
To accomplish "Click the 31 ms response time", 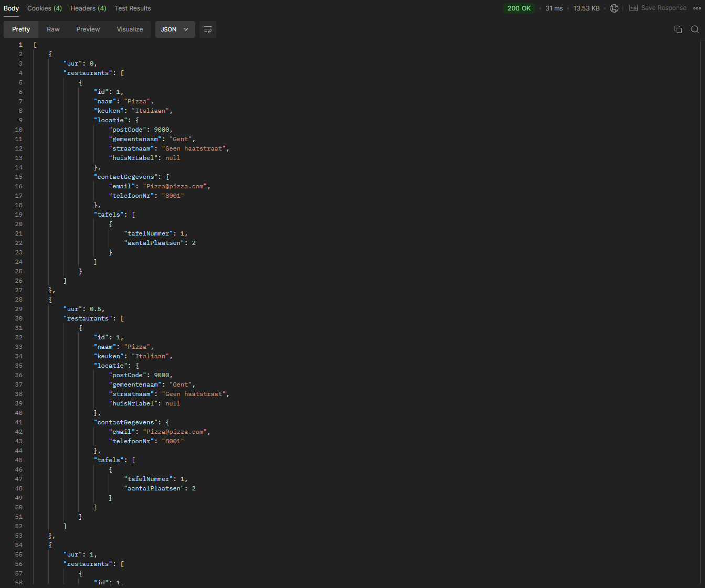I will point(554,8).
